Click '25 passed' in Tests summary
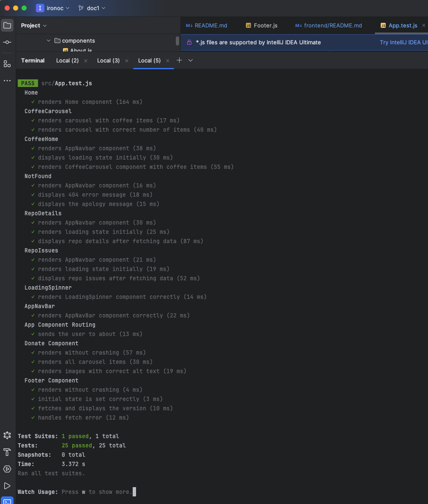This screenshot has width=428, height=504. [76, 445]
